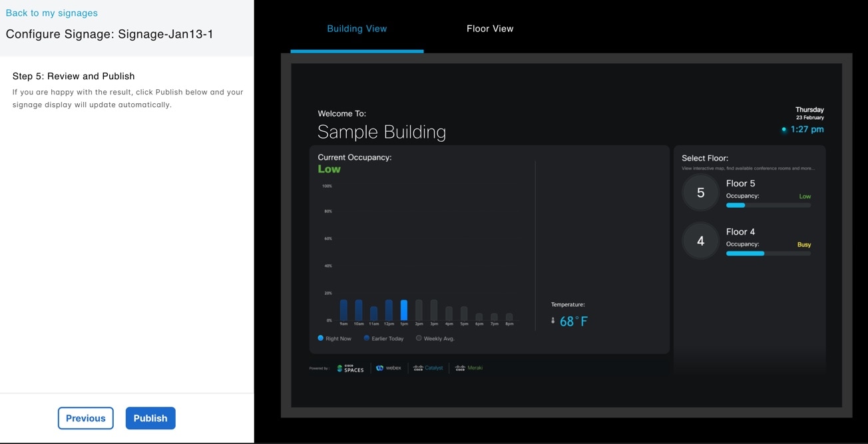Click the 'Floor 5' label
This screenshot has height=444, width=868.
pyautogui.click(x=741, y=184)
